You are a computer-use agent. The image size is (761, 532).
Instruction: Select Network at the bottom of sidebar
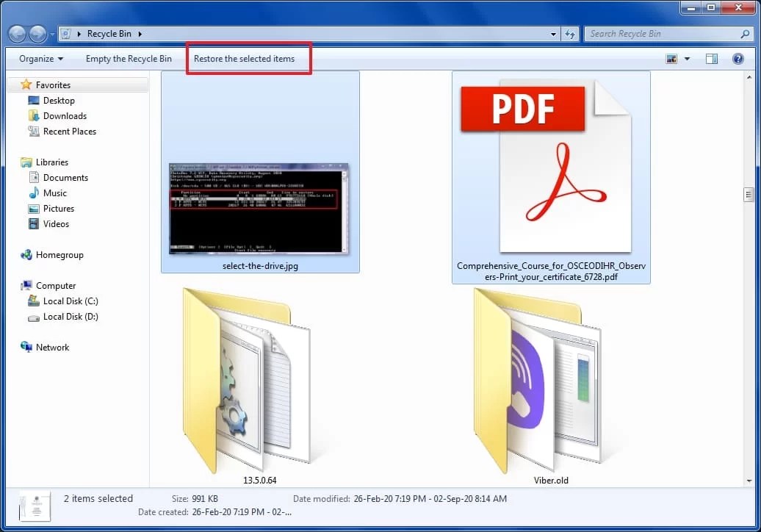coord(52,347)
